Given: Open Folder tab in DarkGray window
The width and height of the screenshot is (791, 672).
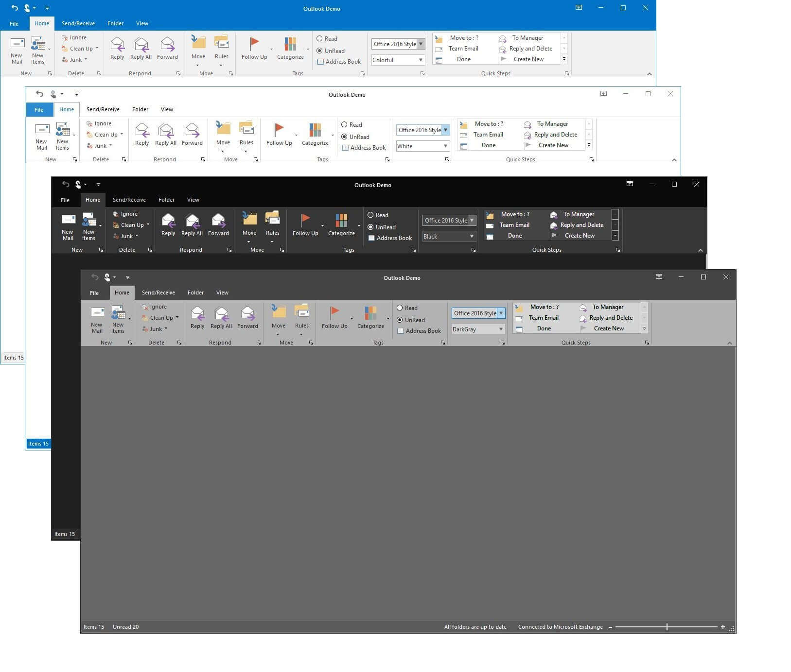Looking at the screenshot, I should pyautogui.click(x=195, y=293).
